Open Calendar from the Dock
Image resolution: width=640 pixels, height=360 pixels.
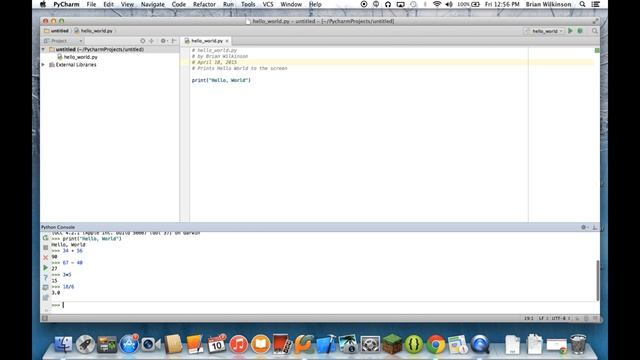coord(217,344)
